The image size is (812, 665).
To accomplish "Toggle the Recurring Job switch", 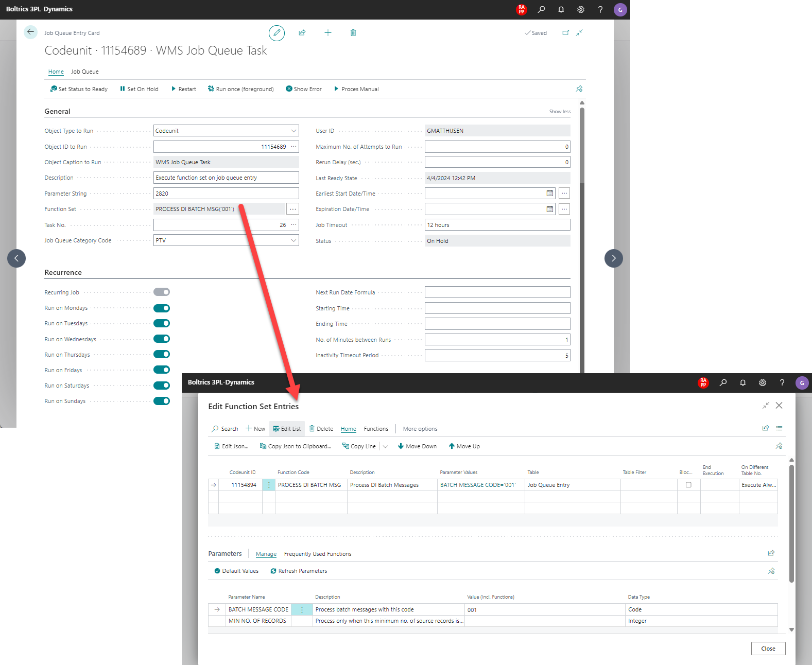I will click(x=162, y=292).
